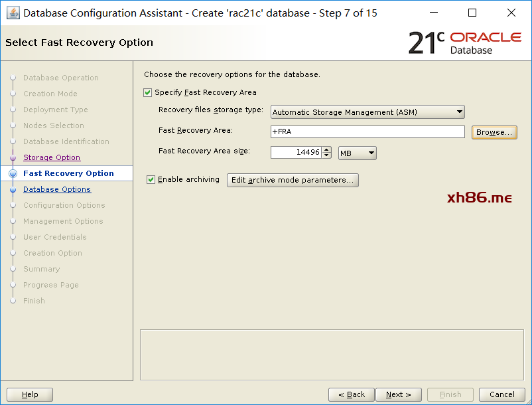This screenshot has height=405, width=532.
Task: Jump to Database Options step
Action: tap(57, 190)
